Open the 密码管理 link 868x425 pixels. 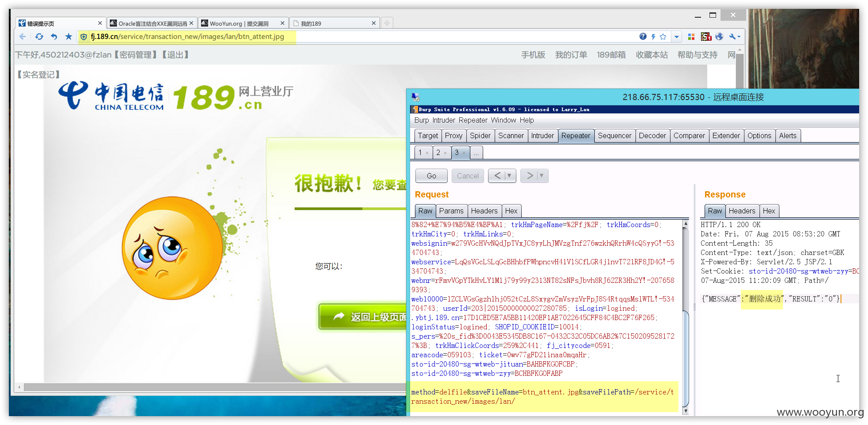click(x=136, y=55)
